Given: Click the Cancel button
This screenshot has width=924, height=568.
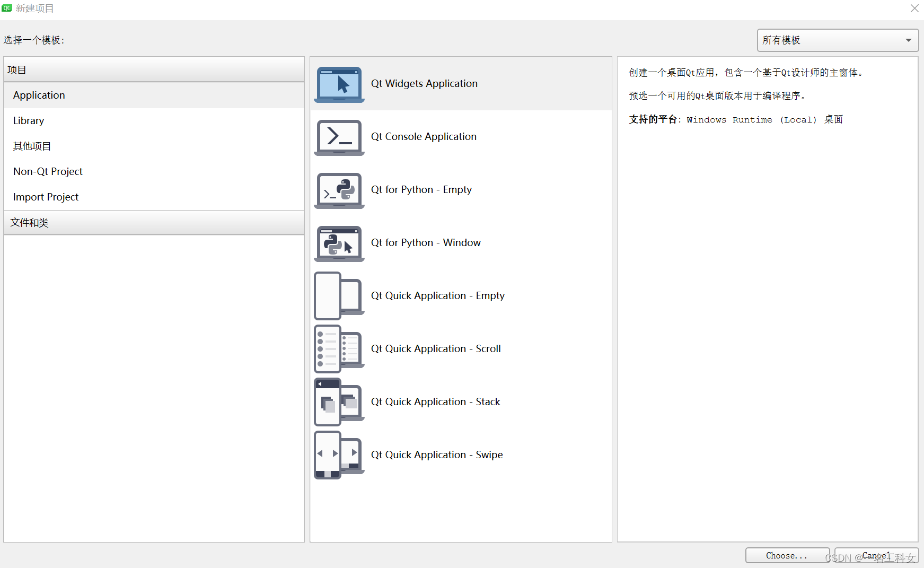Looking at the screenshot, I should coord(876,555).
